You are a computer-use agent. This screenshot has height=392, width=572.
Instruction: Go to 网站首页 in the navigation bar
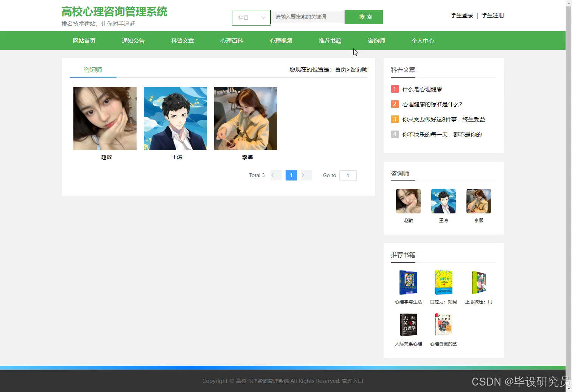tap(84, 41)
